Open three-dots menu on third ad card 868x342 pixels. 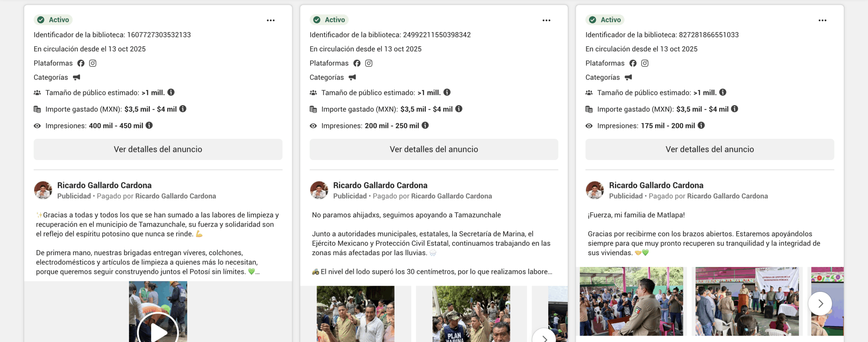pos(822,20)
